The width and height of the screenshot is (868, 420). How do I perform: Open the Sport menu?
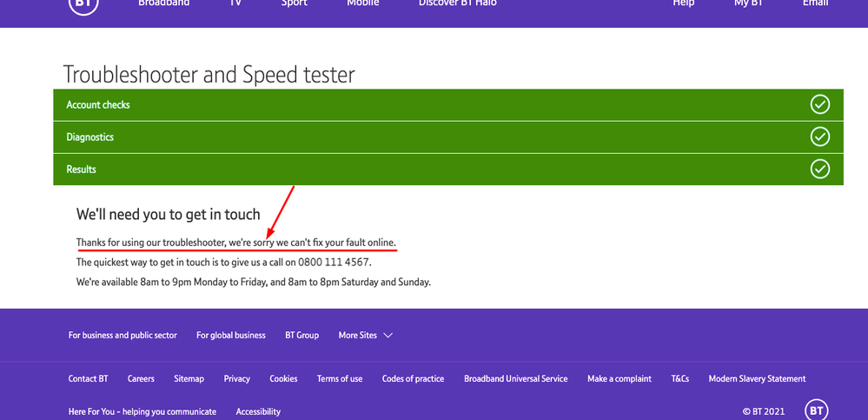click(x=294, y=4)
